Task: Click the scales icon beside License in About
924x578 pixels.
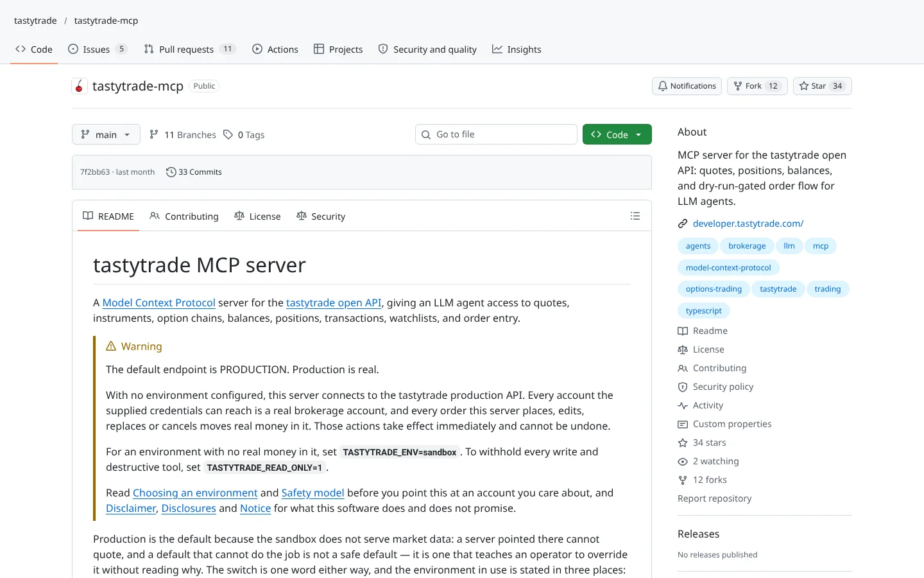Action: pyautogui.click(x=683, y=349)
